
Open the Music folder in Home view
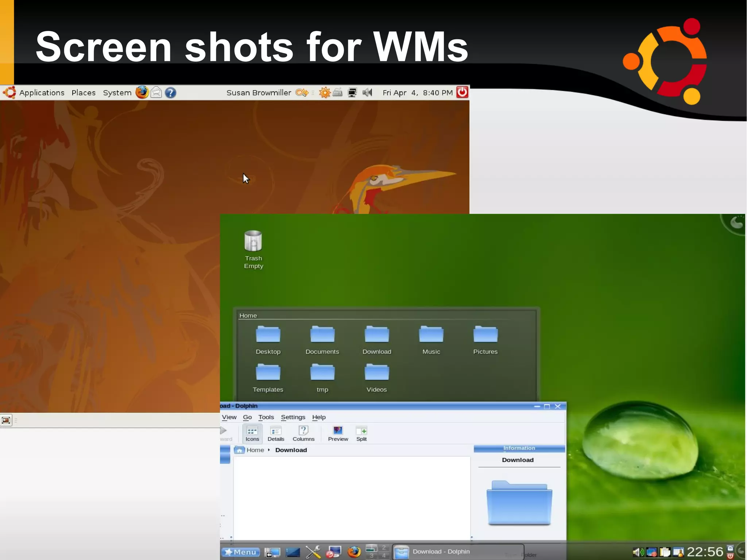click(431, 340)
